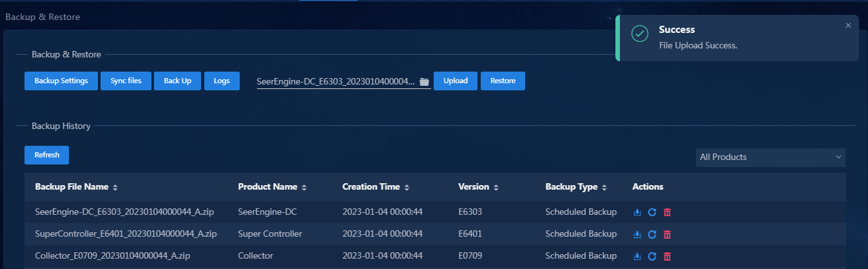Click the Restore button beside Upload
Viewport: 868px width, 269px height.
tap(503, 81)
